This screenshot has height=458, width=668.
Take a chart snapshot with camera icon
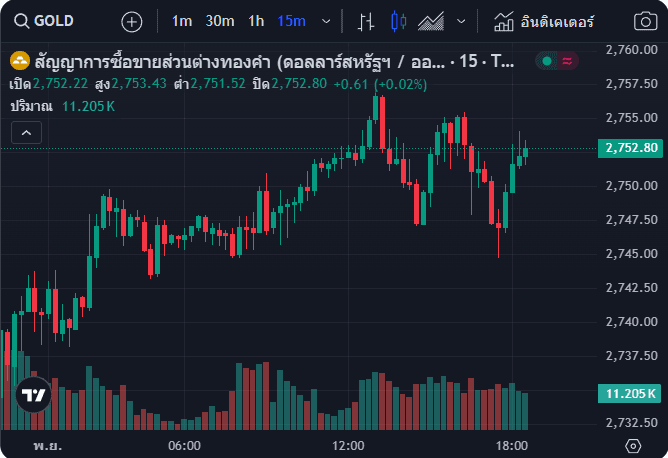pyautogui.click(x=645, y=21)
